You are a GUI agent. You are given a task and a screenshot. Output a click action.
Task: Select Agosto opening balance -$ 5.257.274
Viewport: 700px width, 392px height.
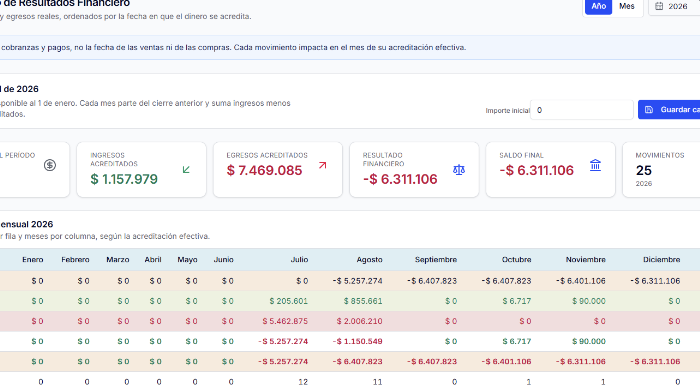pyautogui.click(x=357, y=281)
